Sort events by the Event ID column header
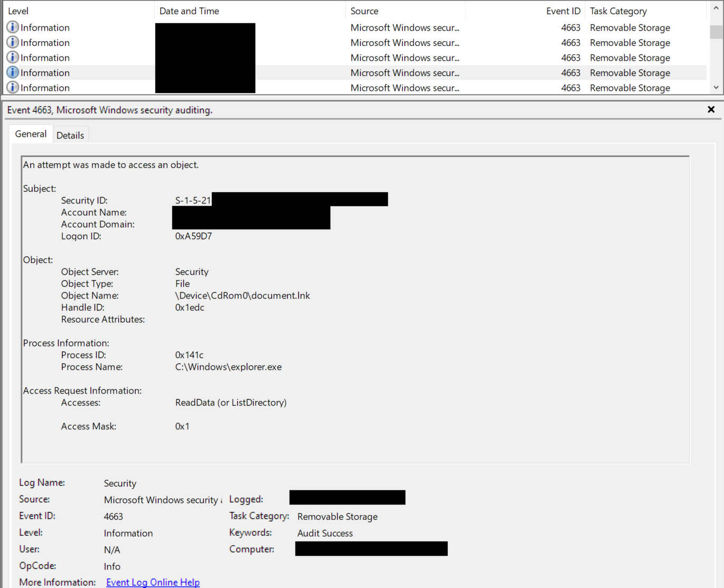The height and width of the screenshot is (588, 724). point(562,11)
